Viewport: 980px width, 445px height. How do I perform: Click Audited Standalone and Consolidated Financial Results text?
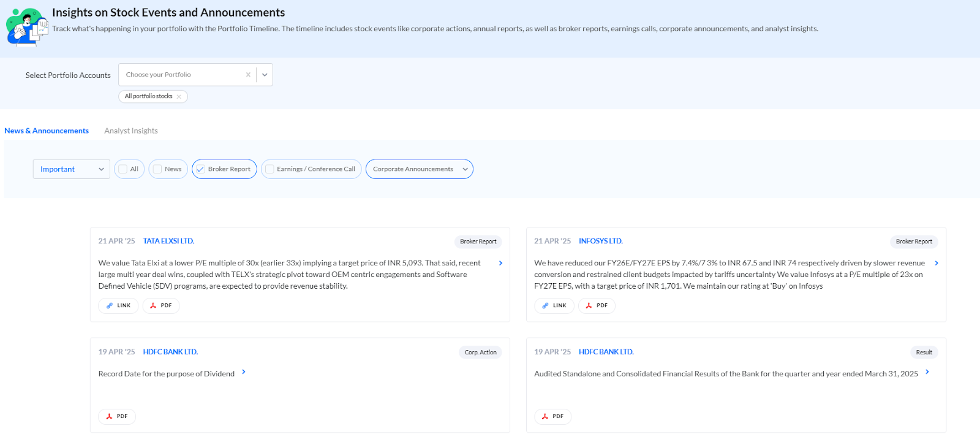coord(726,374)
